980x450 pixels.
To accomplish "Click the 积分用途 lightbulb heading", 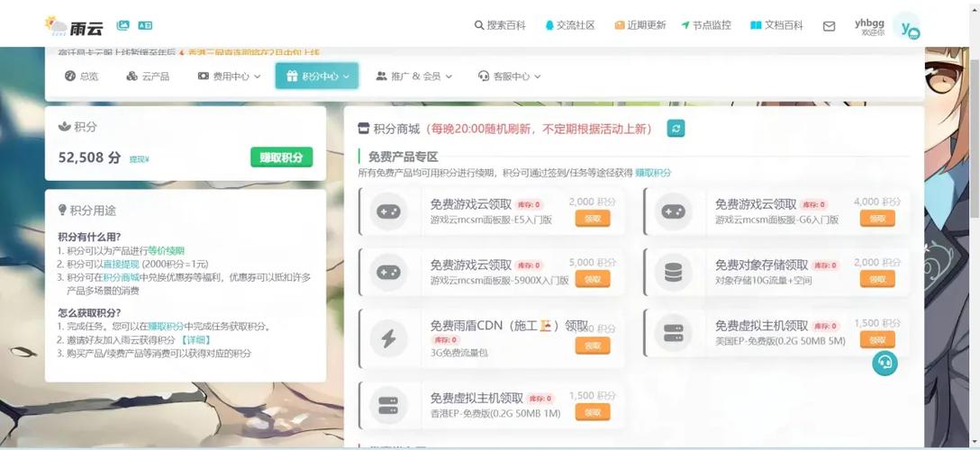I will 86,211.
